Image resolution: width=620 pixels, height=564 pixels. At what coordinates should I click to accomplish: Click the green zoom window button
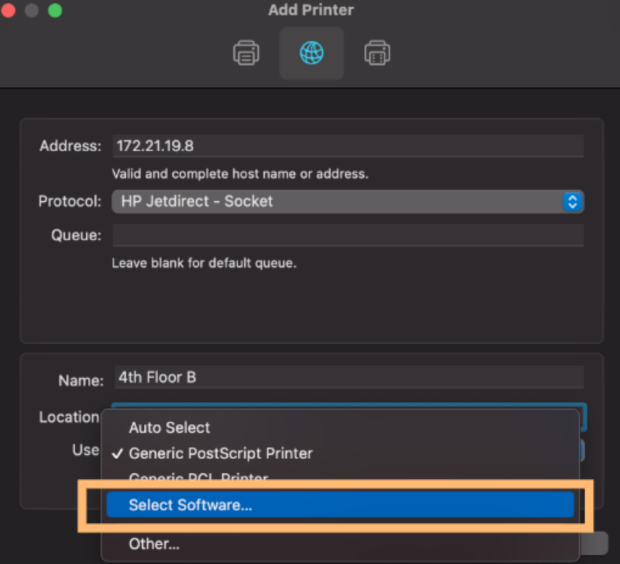click(x=55, y=10)
